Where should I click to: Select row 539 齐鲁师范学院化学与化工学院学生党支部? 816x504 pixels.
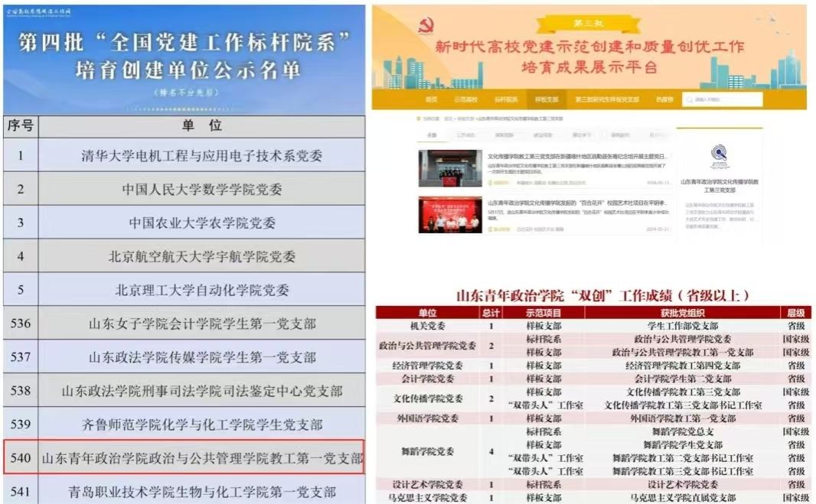pyautogui.click(x=184, y=424)
